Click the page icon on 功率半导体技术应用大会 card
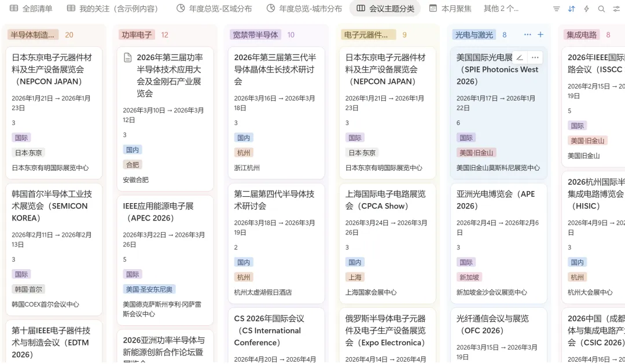This screenshot has height=364, width=625. point(127,58)
